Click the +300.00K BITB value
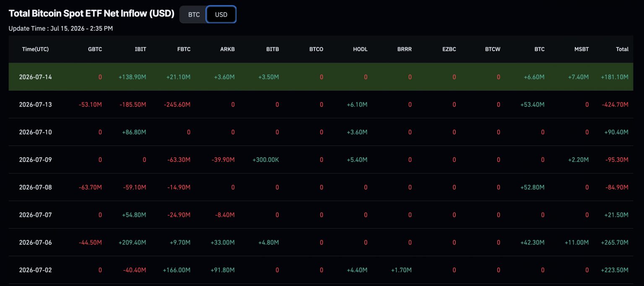Screen dimensions: 644x286 point(266,160)
